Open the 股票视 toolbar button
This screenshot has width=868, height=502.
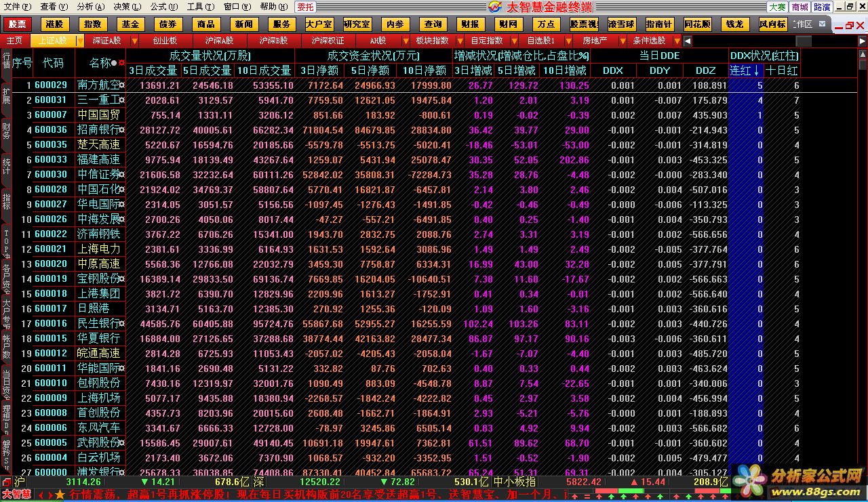[x=584, y=24]
